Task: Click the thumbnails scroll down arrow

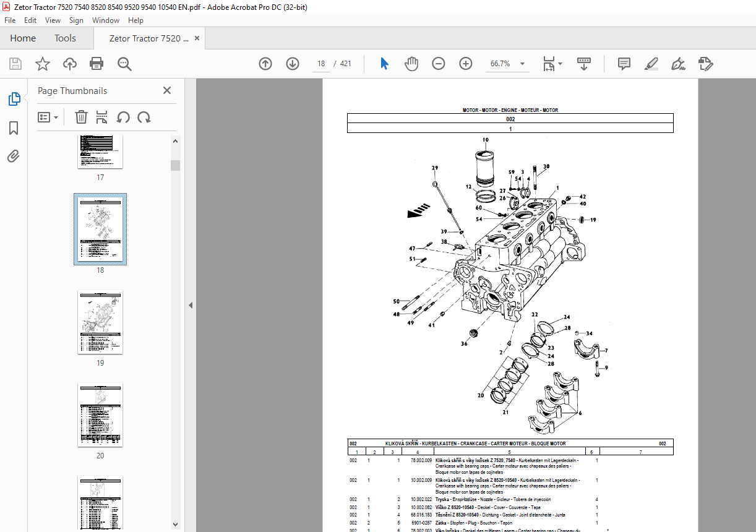Action: 176,524
